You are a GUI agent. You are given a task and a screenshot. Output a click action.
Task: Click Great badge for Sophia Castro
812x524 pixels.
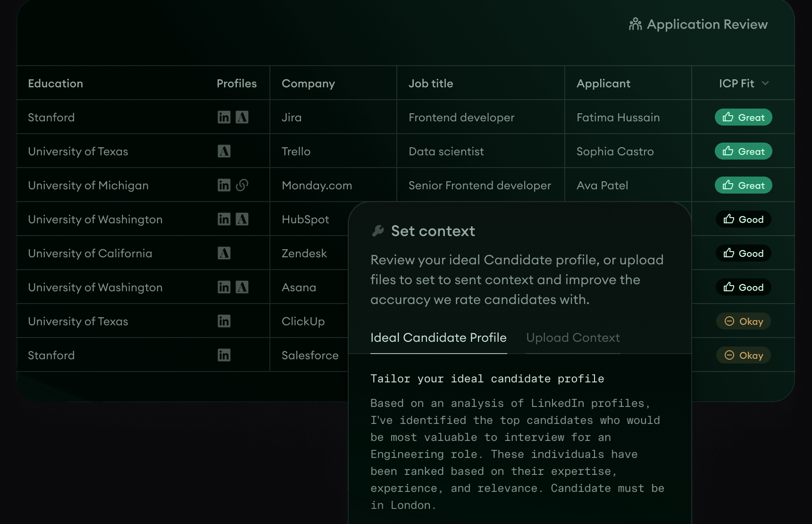click(743, 151)
